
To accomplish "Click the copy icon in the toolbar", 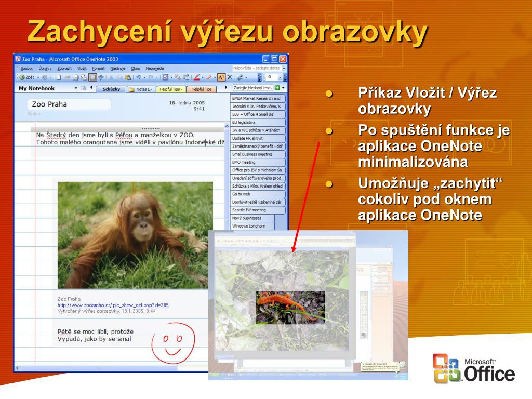I will [x=119, y=77].
